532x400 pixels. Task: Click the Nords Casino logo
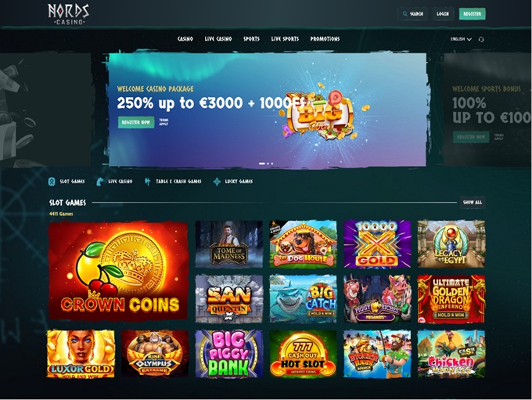tap(69, 14)
